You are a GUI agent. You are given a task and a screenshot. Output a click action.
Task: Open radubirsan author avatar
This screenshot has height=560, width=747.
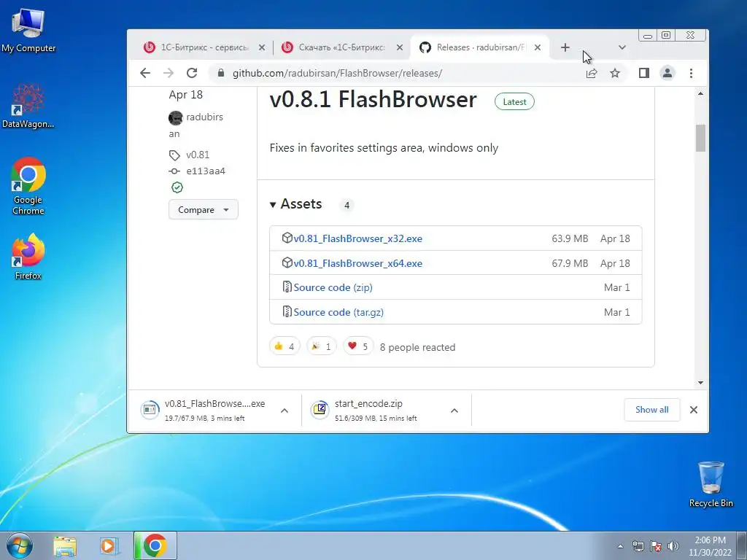click(x=175, y=117)
